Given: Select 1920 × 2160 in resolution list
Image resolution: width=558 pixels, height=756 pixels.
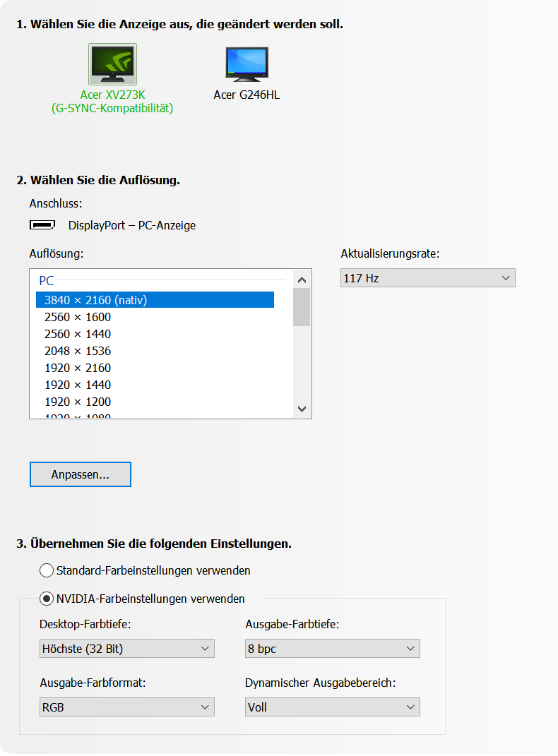Looking at the screenshot, I should (78, 368).
